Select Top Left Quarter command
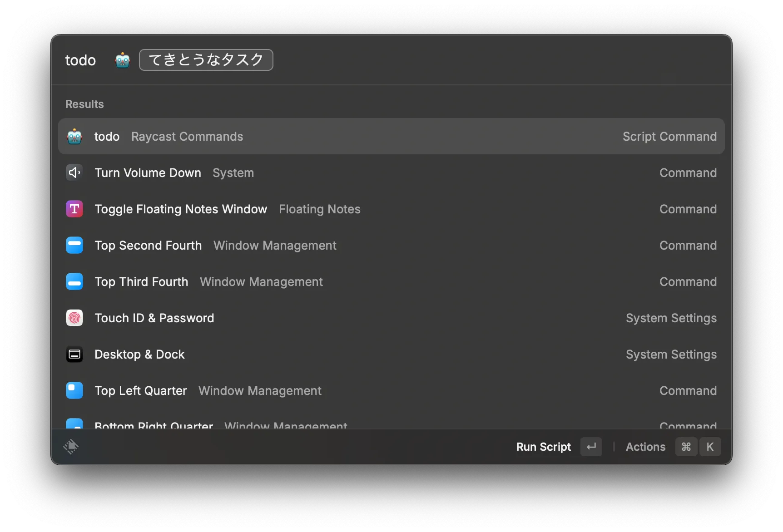Screen dimensions: 783x532 pos(391,390)
